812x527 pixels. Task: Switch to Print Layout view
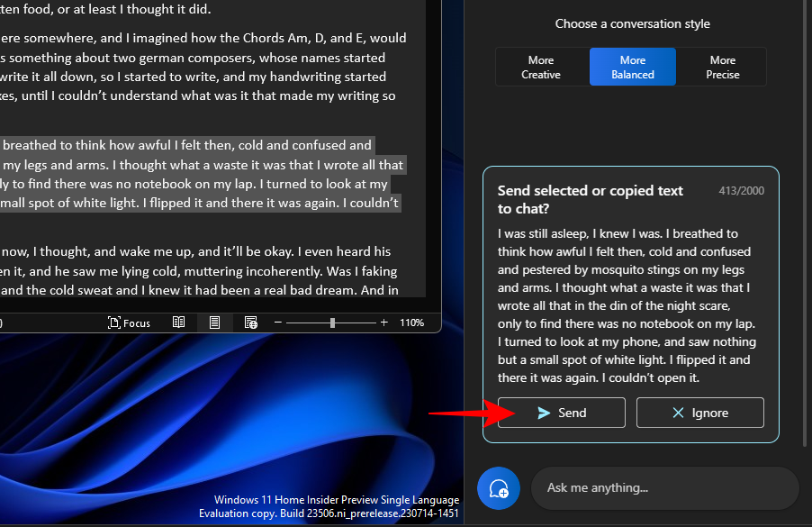[x=214, y=323]
